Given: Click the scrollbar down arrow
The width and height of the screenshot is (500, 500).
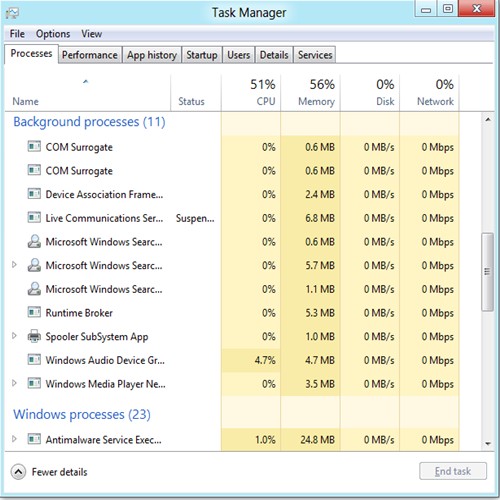Looking at the screenshot, I should click(488, 444).
